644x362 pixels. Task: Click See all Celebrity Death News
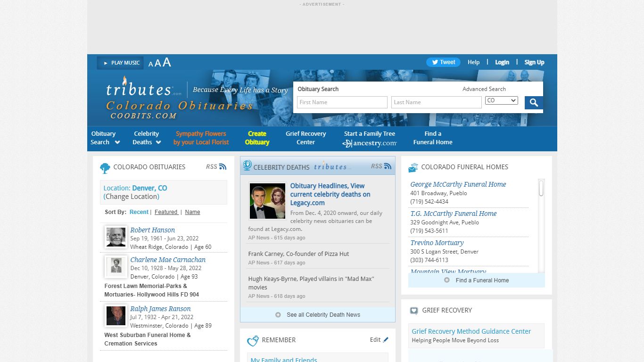[323, 314]
